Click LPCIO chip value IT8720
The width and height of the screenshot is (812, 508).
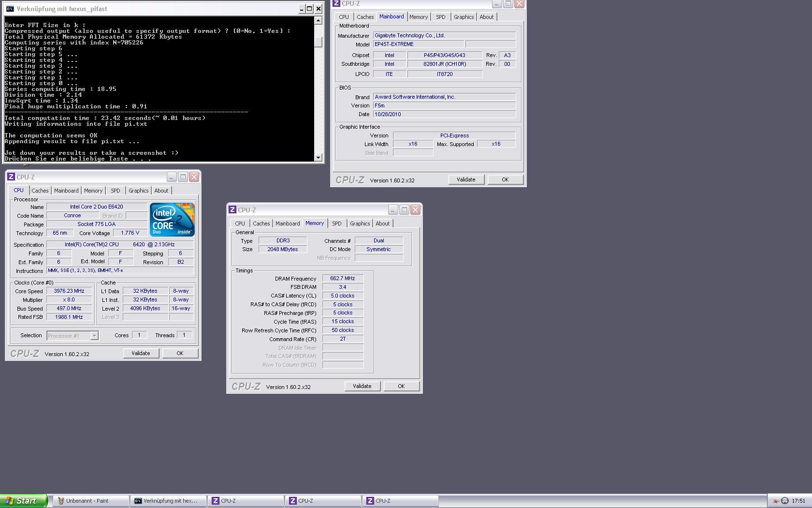[x=445, y=75]
